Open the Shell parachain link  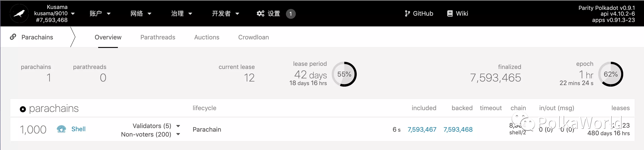point(78,129)
